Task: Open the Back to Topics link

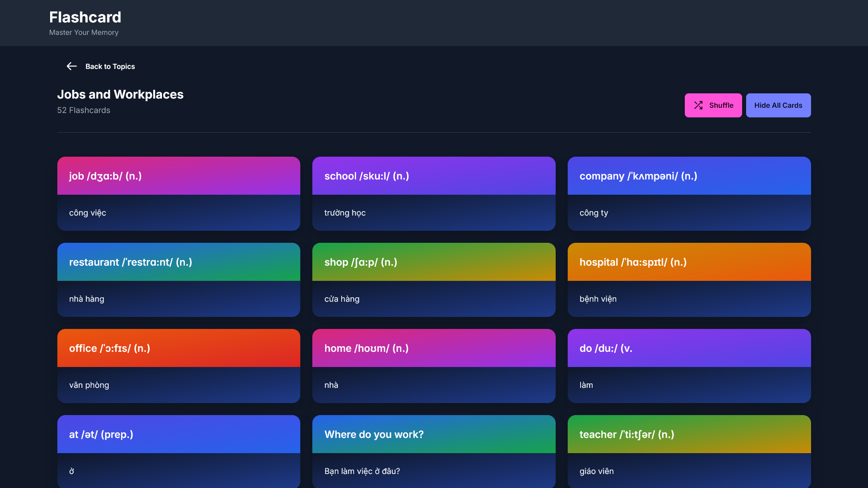Action: click(110, 67)
